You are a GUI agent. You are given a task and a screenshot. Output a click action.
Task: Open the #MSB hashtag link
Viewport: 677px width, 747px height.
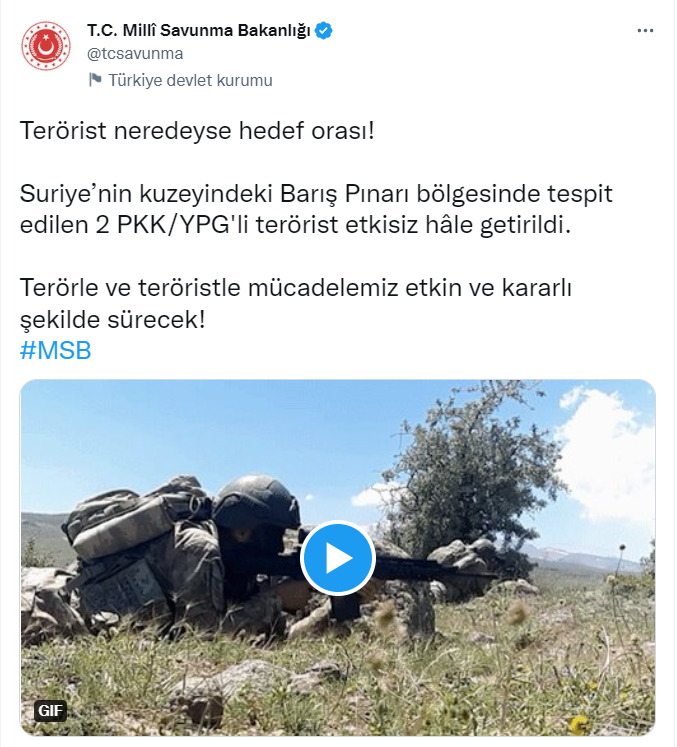pyautogui.click(x=55, y=350)
